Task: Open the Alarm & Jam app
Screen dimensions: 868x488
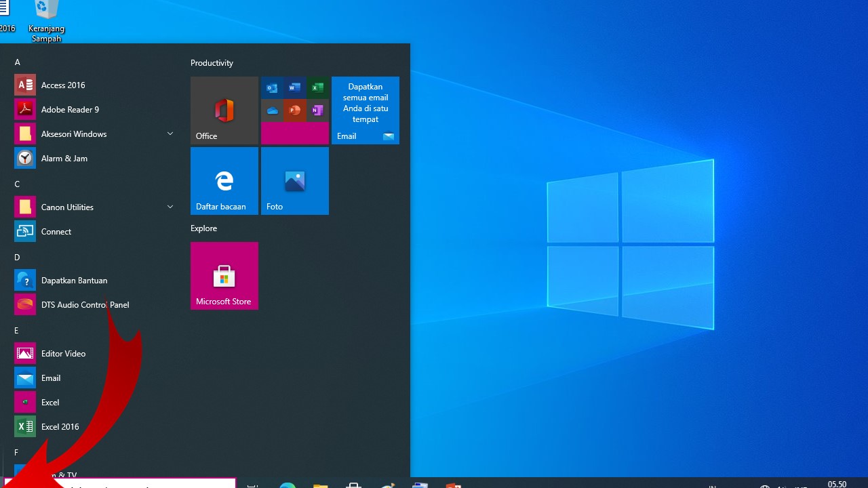Action: [x=94, y=158]
